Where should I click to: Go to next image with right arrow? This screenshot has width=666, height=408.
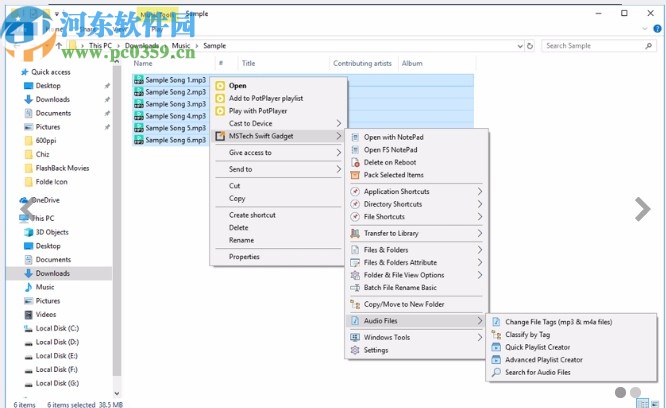pyautogui.click(x=643, y=209)
